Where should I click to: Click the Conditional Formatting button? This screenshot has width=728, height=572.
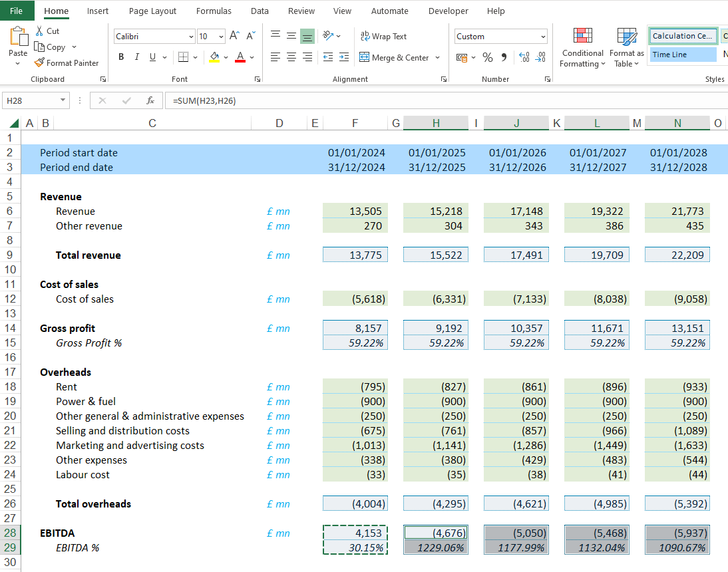tap(582, 48)
